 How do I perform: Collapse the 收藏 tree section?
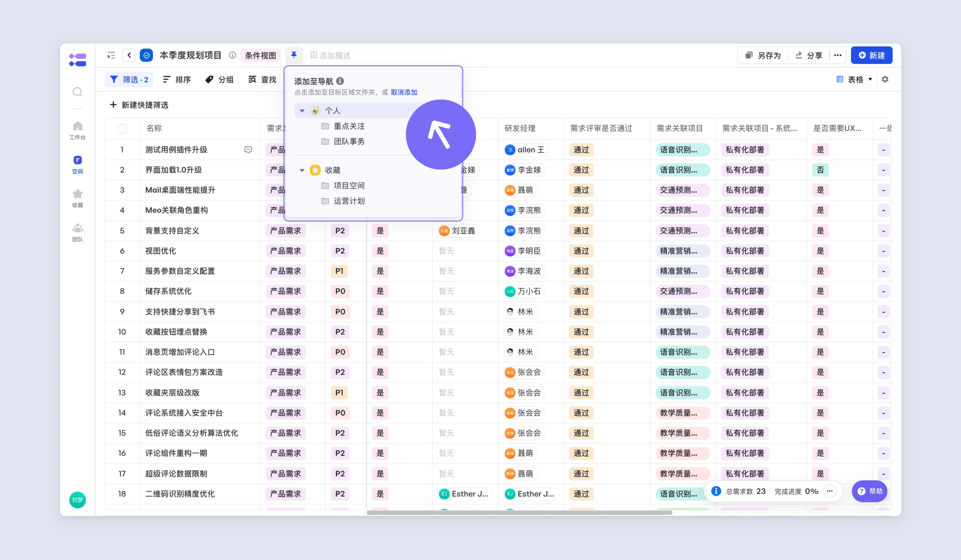[x=302, y=170]
